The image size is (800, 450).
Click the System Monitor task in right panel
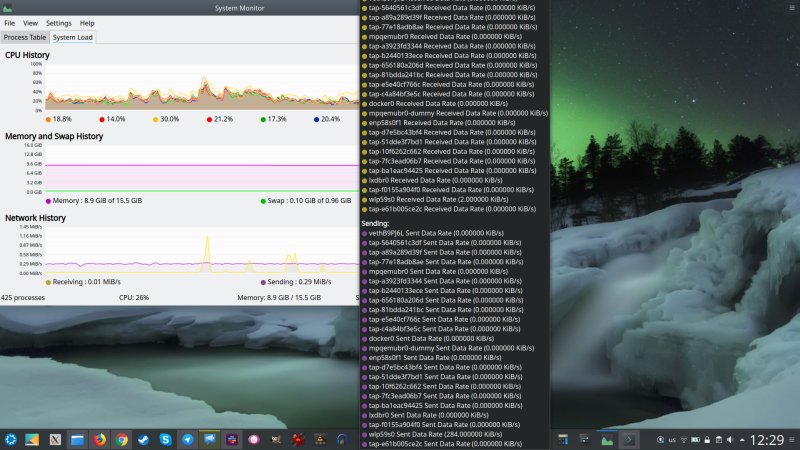point(607,440)
